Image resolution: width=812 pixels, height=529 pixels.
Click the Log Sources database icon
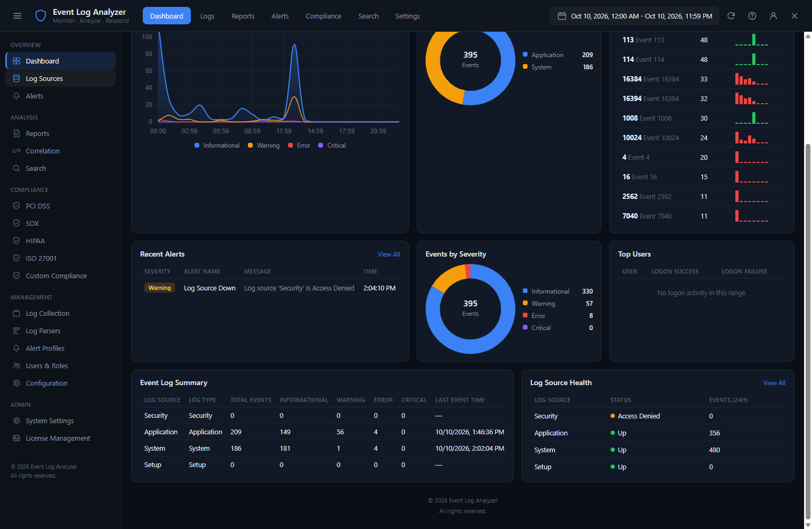click(x=16, y=78)
